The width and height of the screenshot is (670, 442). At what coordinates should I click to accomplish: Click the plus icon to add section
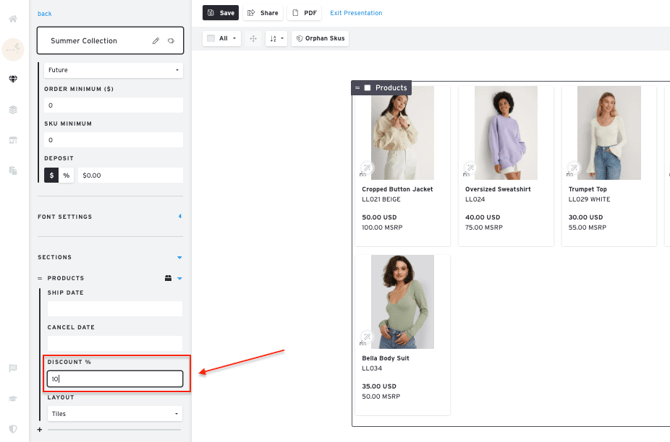point(40,430)
